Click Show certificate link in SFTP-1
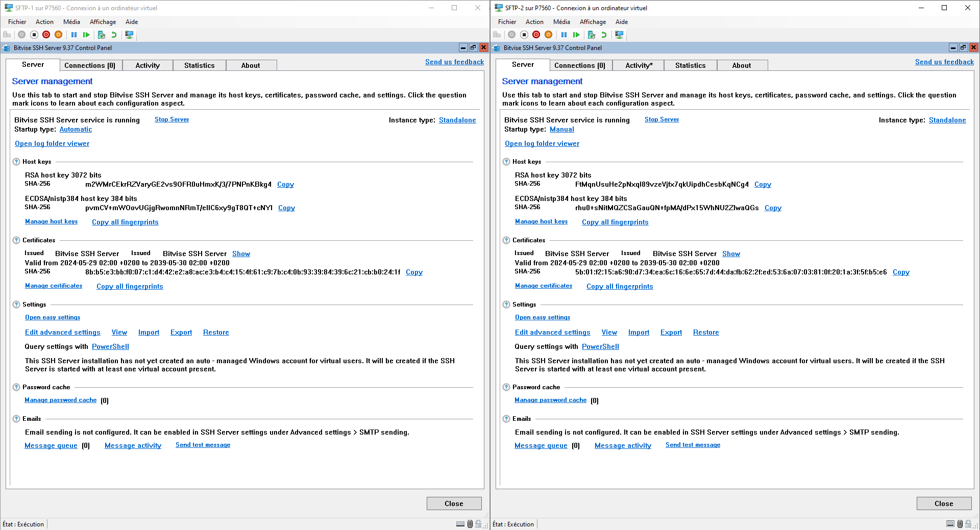Screen dimensions: 980x530 pos(241,254)
